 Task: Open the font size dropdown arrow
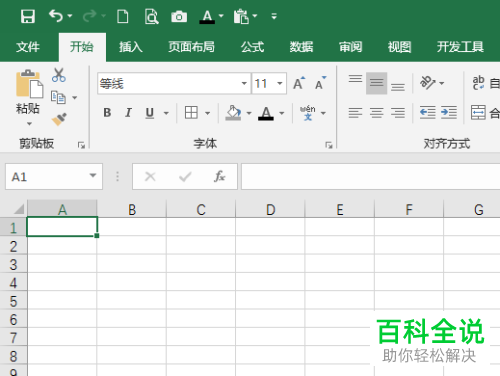coord(280,83)
